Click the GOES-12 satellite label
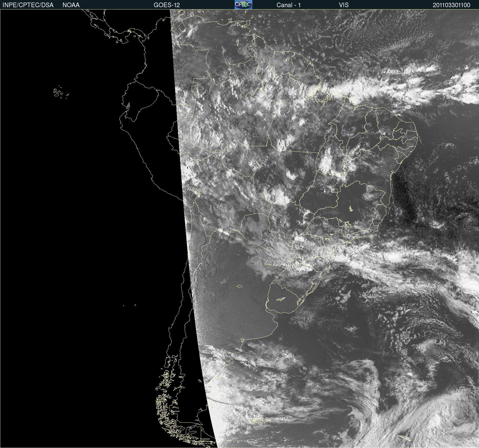This screenshot has width=479, height=448. [167, 5]
